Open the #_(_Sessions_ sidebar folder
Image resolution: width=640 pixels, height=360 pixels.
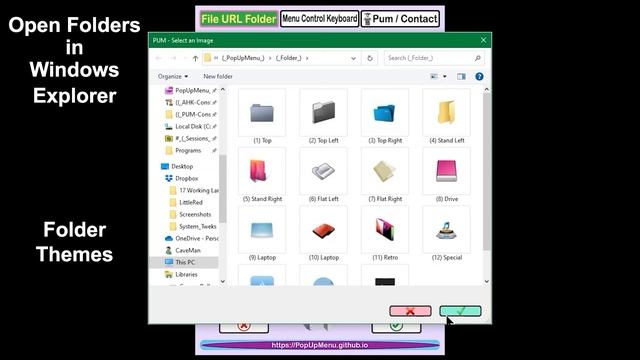coord(190,138)
